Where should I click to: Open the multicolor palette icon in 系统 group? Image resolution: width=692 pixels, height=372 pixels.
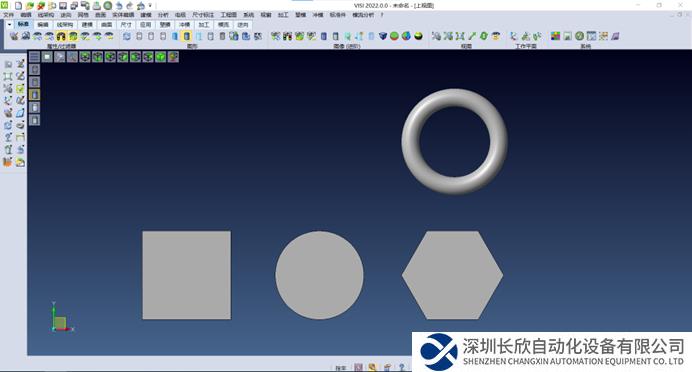tap(556, 36)
